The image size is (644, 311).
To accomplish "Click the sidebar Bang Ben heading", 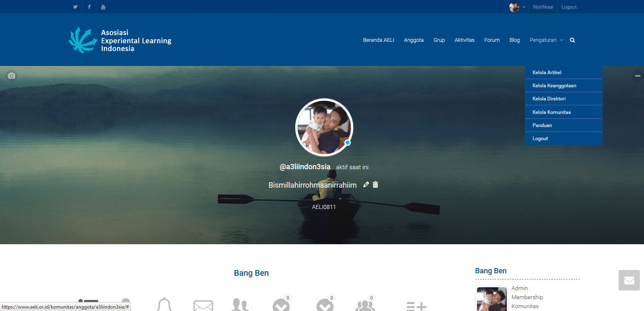I will [x=491, y=271].
